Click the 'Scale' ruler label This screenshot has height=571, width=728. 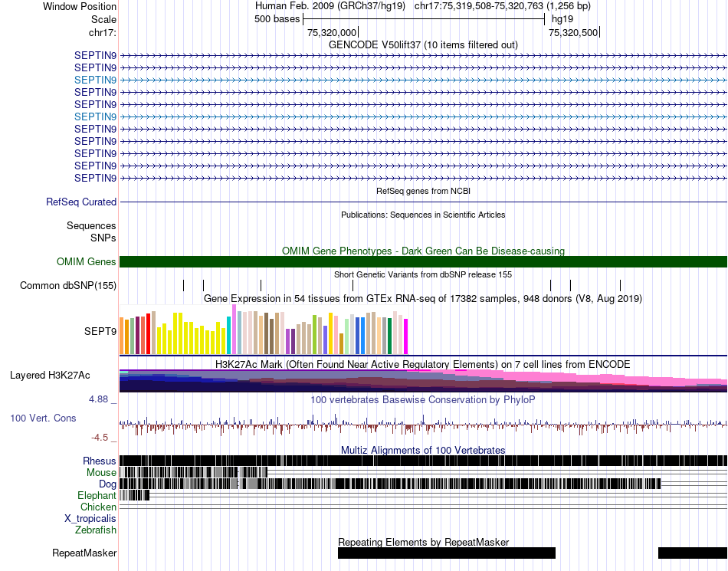104,19
